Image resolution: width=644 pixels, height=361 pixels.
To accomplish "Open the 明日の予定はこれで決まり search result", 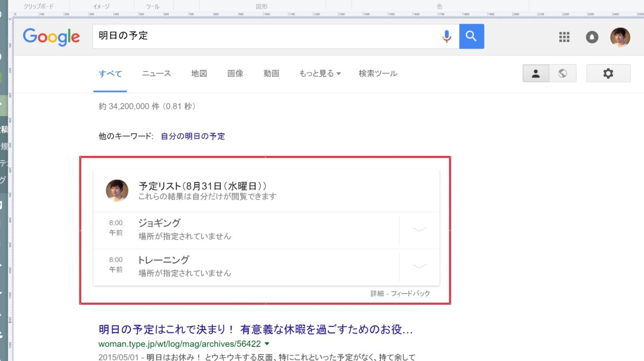I will pos(256,330).
